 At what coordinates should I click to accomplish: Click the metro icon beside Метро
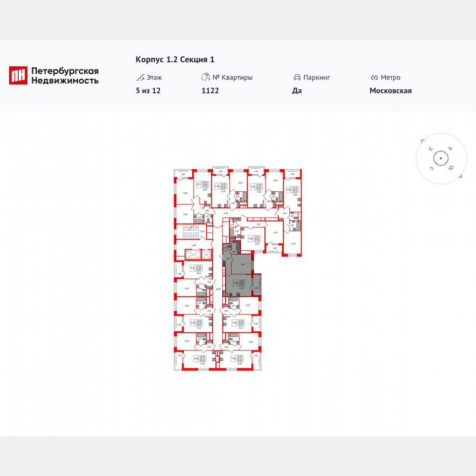[374, 78]
